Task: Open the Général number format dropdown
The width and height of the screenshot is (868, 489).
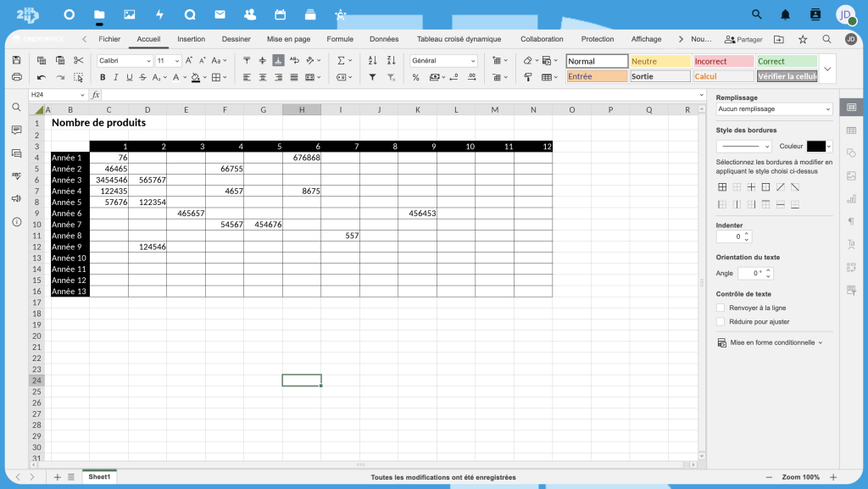Action: tap(444, 61)
